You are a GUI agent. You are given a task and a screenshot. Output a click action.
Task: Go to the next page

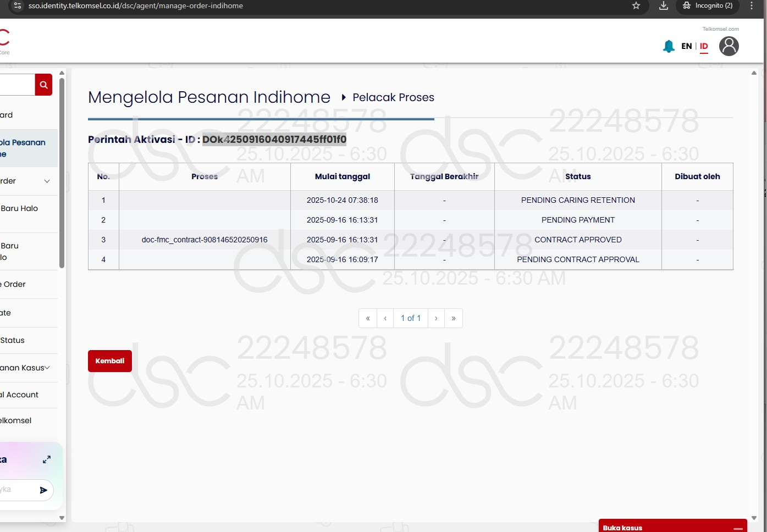[x=436, y=318]
